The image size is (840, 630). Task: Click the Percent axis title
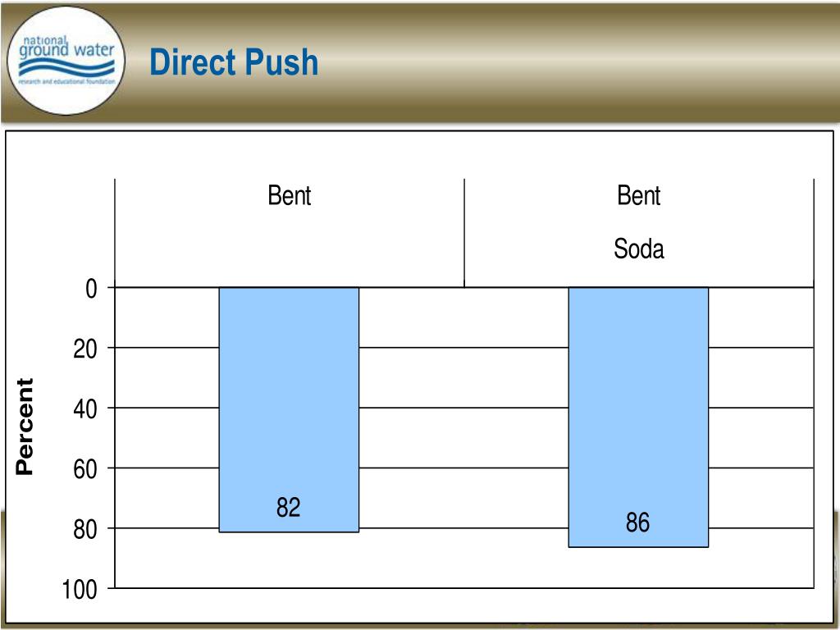click(x=25, y=427)
